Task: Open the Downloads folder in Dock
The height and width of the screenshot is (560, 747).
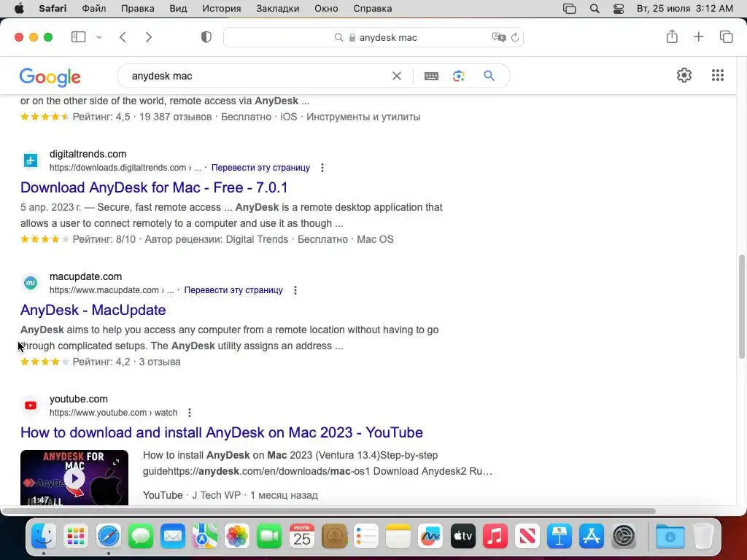Action: 670,537
